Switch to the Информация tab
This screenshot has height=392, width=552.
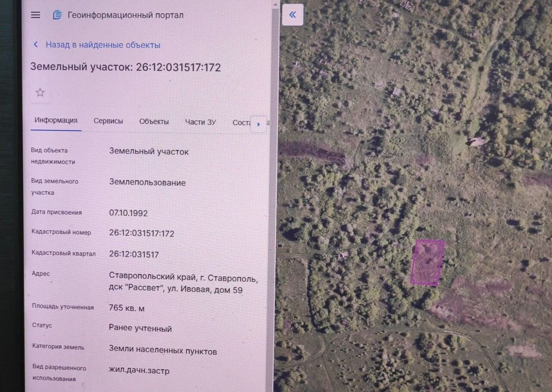click(x=56, y=121)
